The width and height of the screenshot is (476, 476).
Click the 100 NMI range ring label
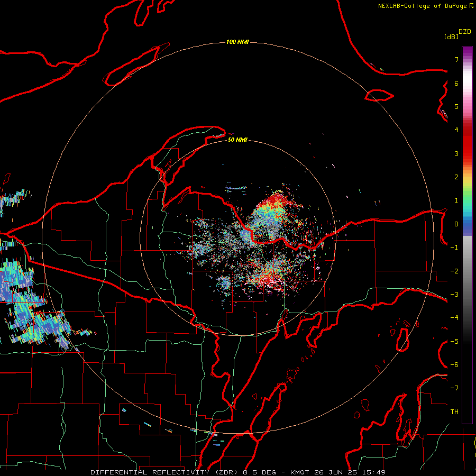pyautogui.click(x=237, y=42)
